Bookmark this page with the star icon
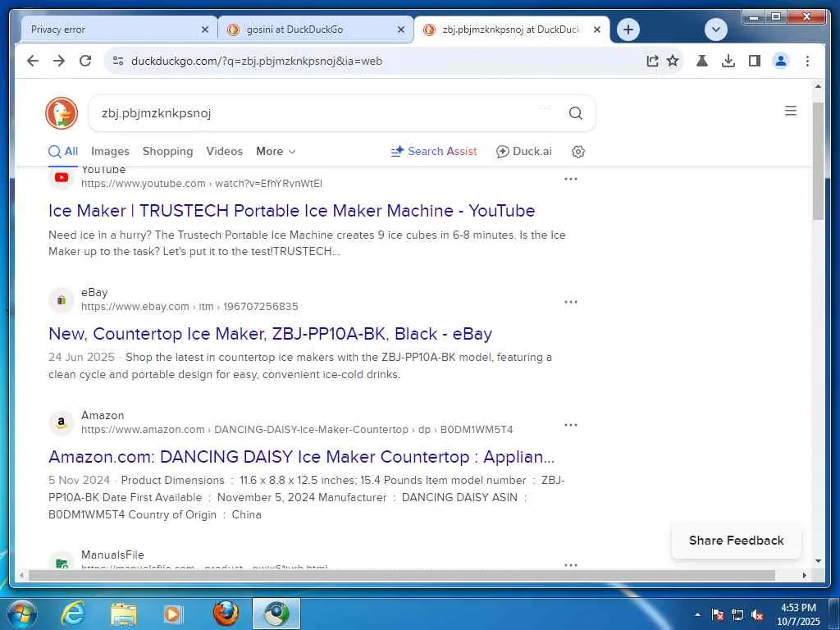This screenshot has height=630, width=840. pos(673,61)
